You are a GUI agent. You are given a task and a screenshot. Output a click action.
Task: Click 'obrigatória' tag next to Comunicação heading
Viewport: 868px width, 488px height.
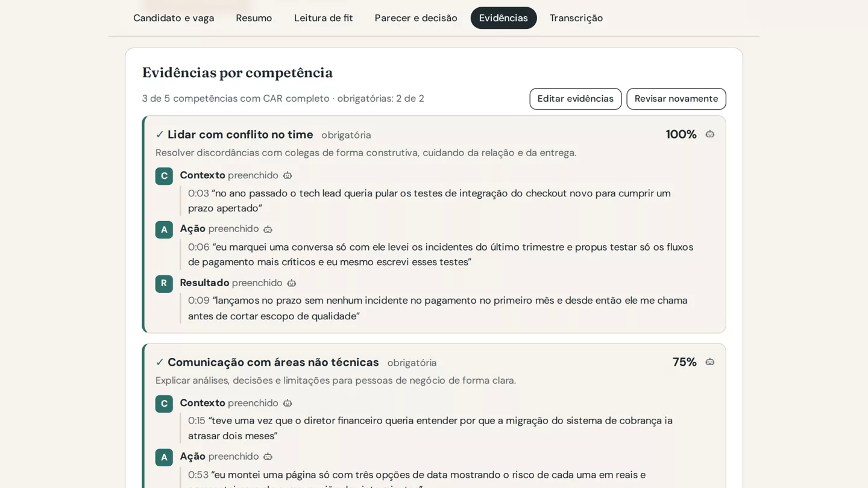coord(412,363)
